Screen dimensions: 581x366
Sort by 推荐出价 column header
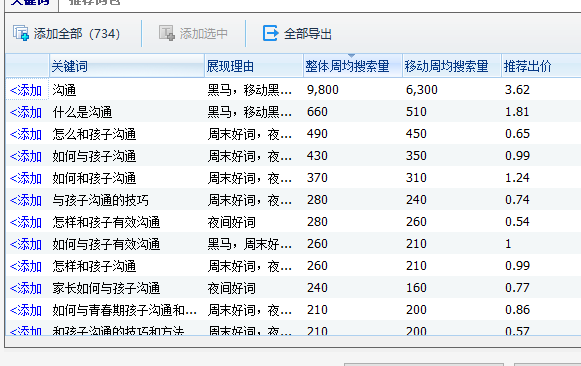point(541,66)
